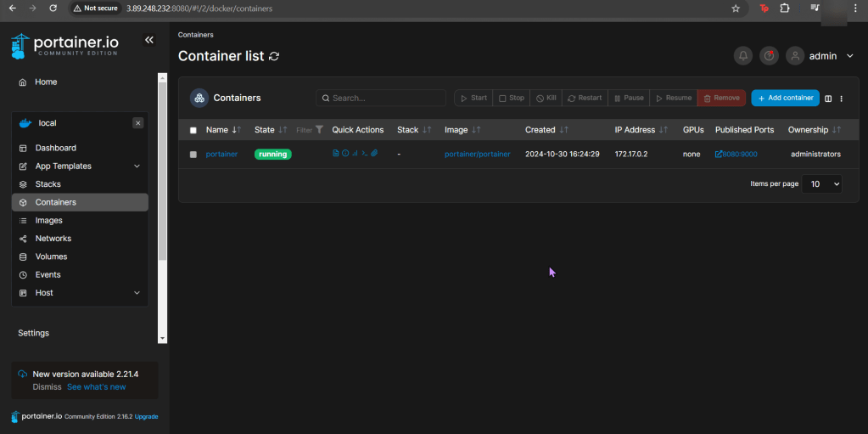Expand the App Templates menu
This screenshot has width=868, height=434.
coord(137,166)
